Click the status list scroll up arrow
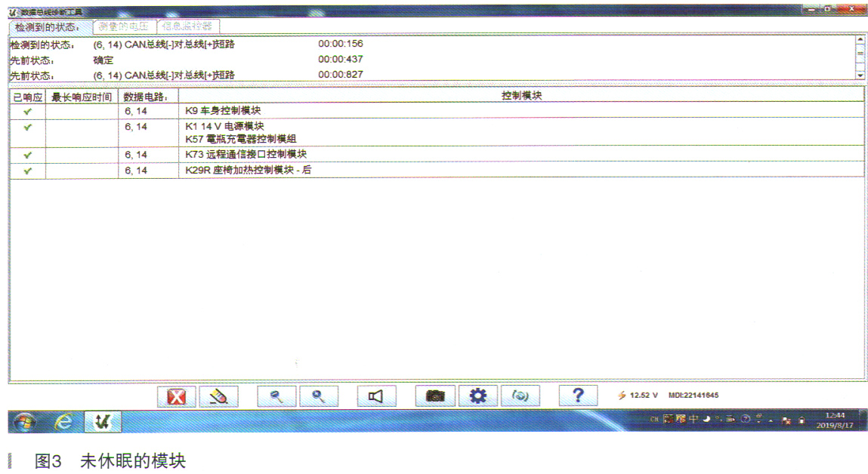The width and height of the screenshot is (868, 474). (x=860, y=40)
